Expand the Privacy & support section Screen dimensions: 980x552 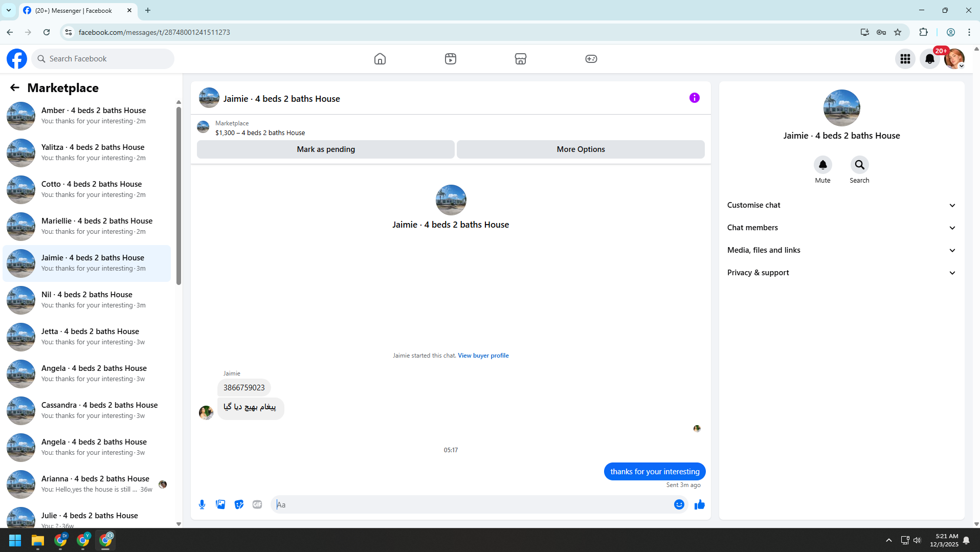(841, 273)
